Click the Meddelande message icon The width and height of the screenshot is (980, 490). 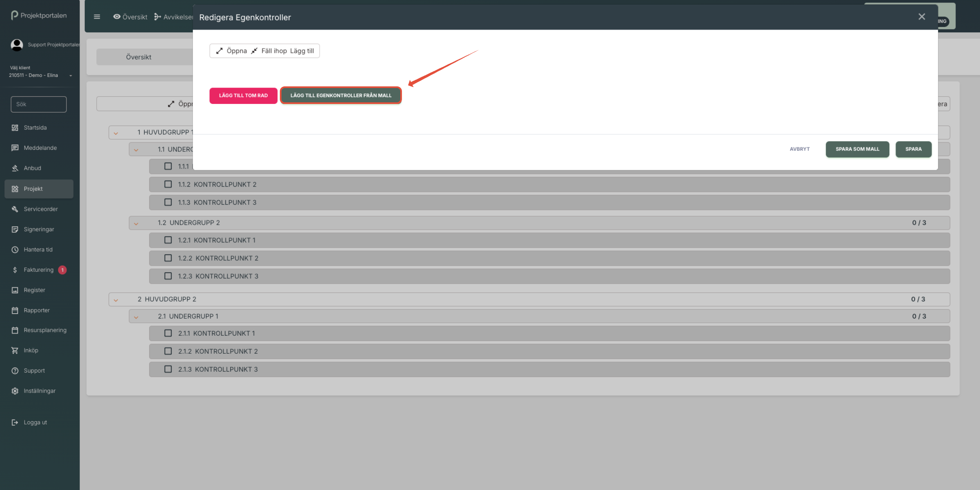tap(15, 148)
